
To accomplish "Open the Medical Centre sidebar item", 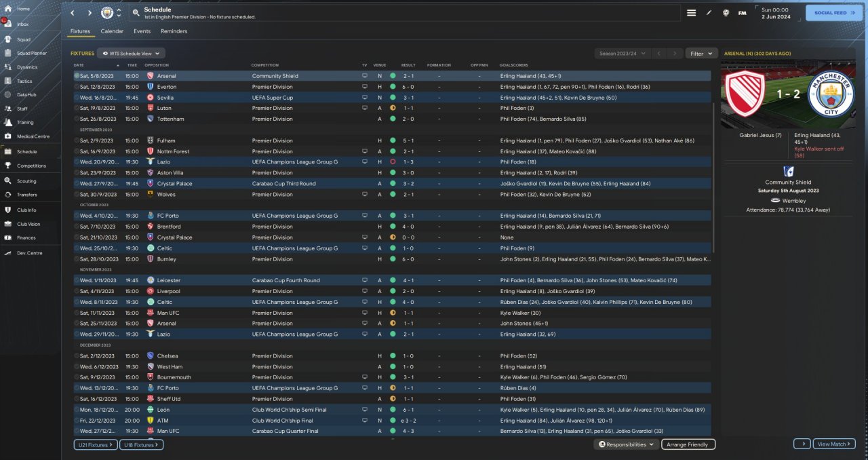I will [33, 136].
